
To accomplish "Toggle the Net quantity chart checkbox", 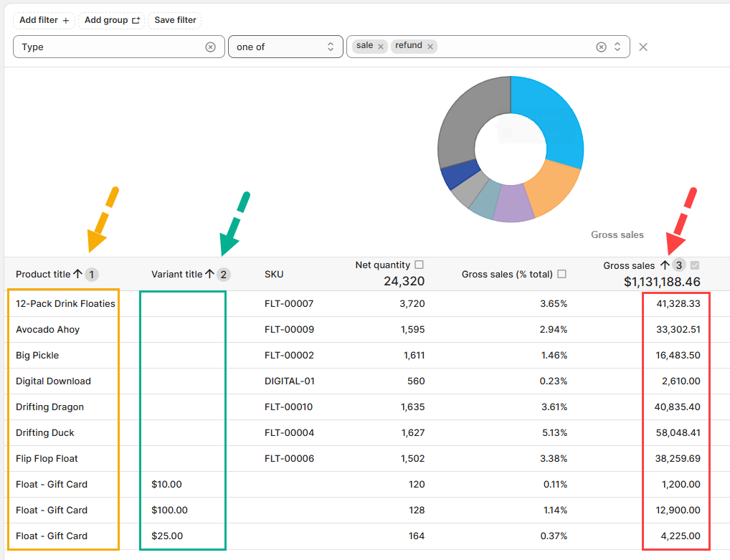I will [419, 265].
